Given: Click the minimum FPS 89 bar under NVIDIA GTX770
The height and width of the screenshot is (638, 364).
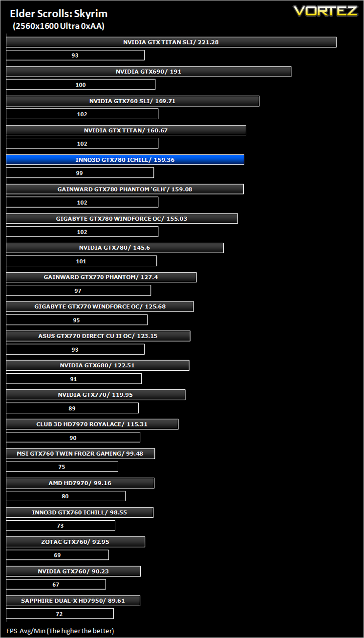Looking at the screenshot, I should (72, 408).
